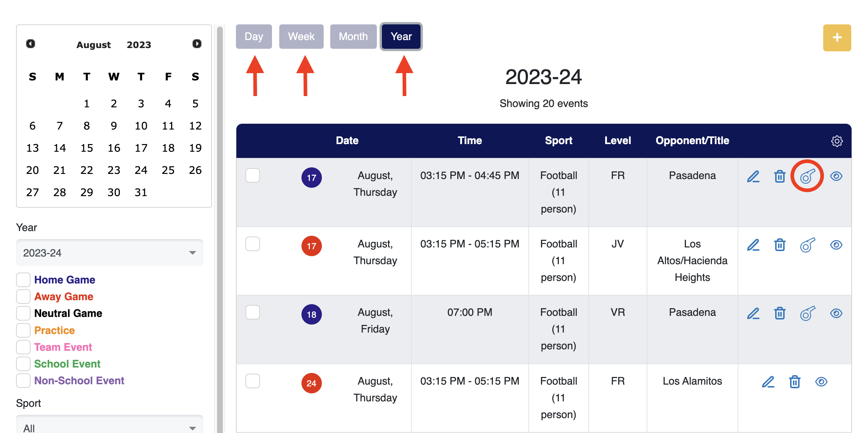Select August 24 in the mini calendar
This screenshot has height=433, width=868.
[141, 170]
